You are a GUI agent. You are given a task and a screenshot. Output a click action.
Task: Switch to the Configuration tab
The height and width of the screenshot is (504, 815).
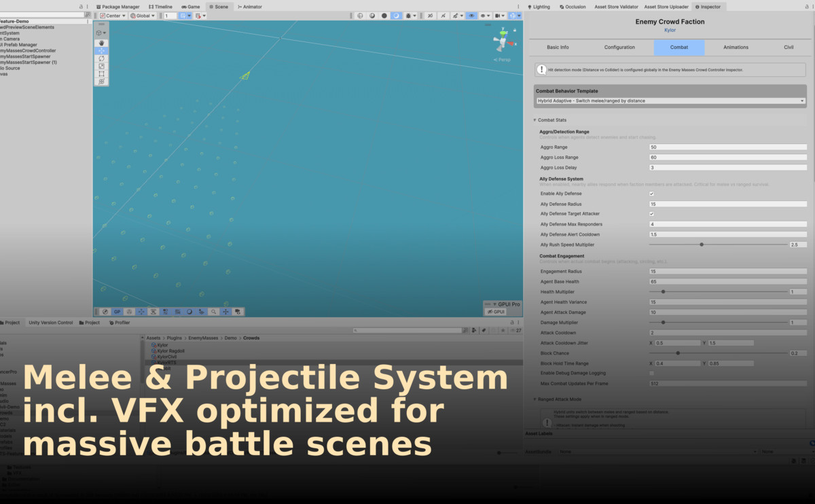click(x=619, y=47)
